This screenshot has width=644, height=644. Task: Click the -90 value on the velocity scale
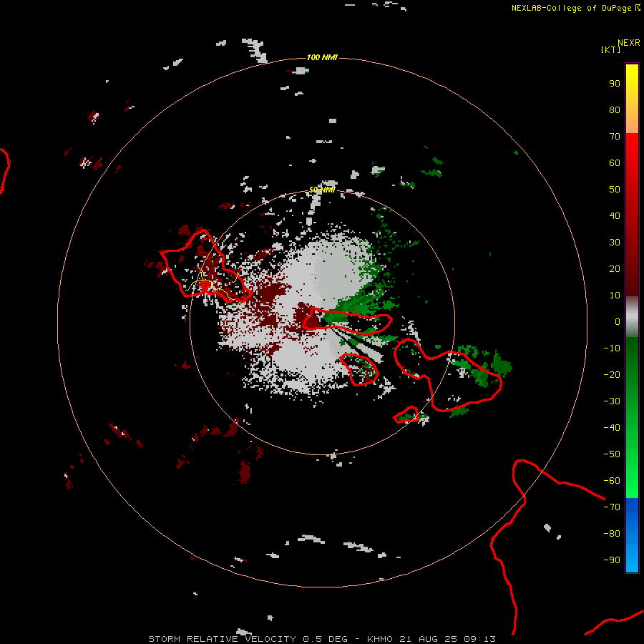coord(612,560)
